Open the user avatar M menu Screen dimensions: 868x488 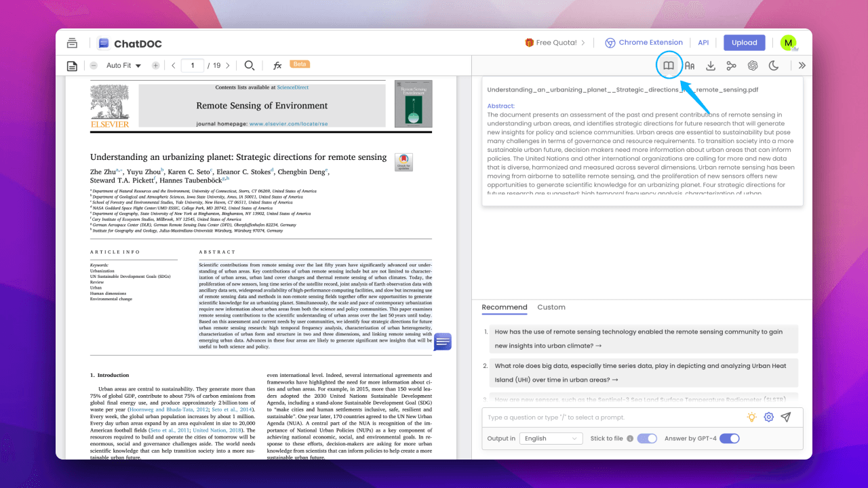click(x=788, y=43)
